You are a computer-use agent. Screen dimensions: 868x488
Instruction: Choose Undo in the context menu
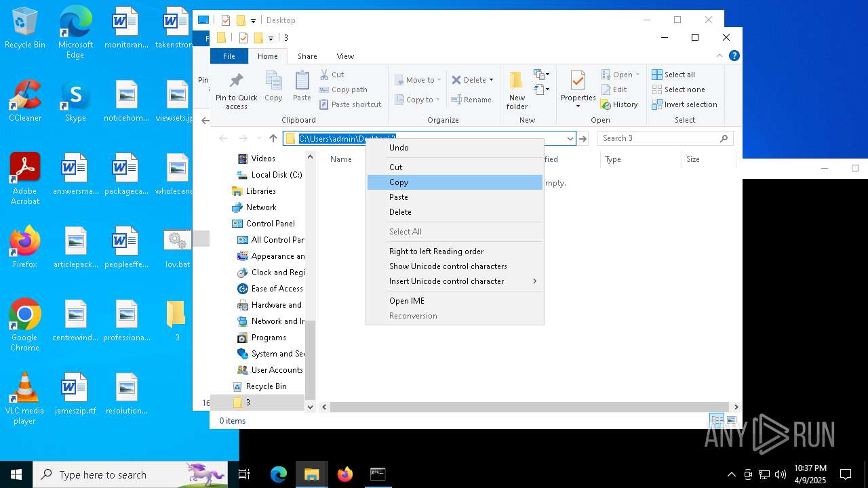(455, 147)
